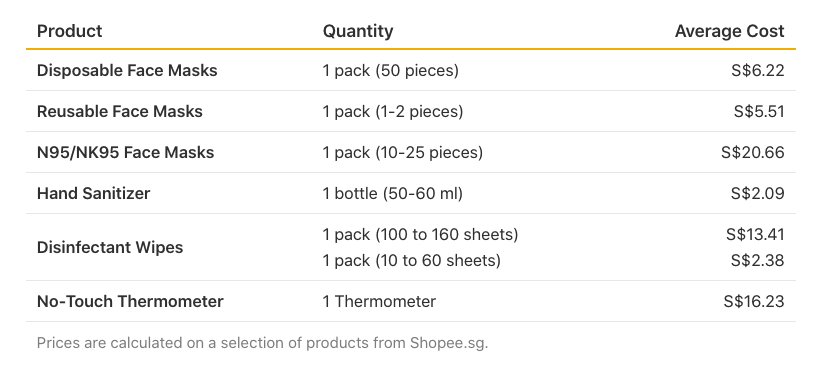Click the Product column header
This screenshot has height=374, width=825.
tap(69, 31)
